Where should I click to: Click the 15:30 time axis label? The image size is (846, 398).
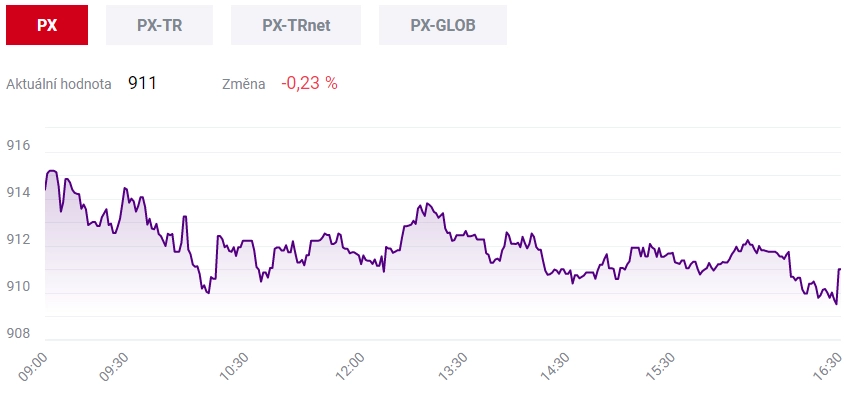660,366
